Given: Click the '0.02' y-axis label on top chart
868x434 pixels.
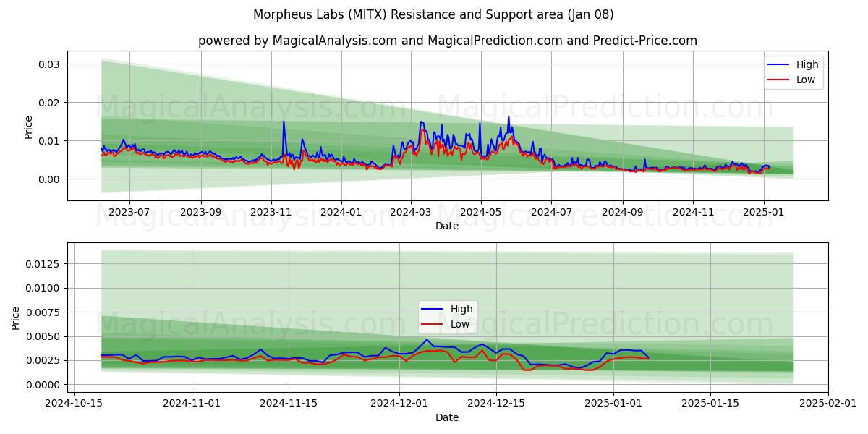Looking at the screenshot, I should click(48, 103).
